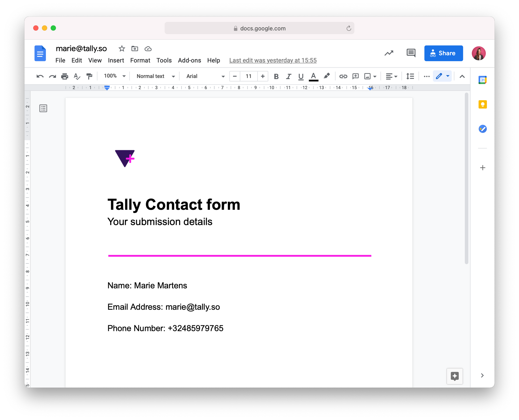Click the left indent marker on ruler
Screen dimensions: 519x420
[x=107, y=88]
